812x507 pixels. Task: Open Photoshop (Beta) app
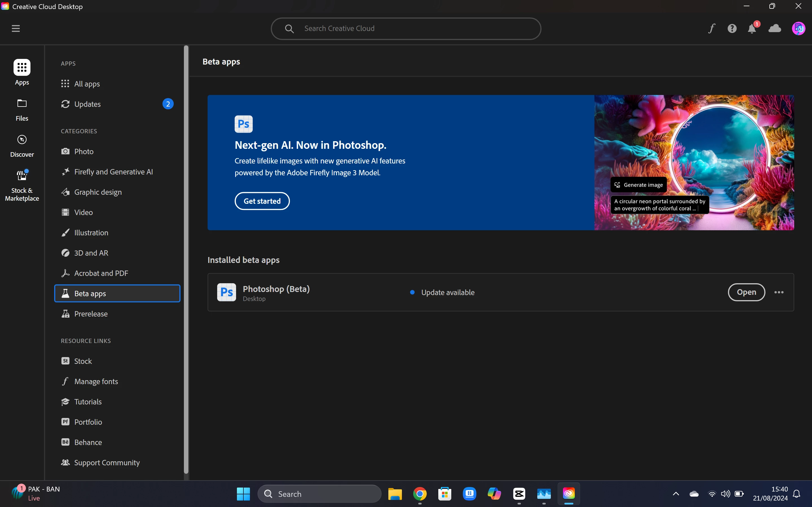coord(746,293)
